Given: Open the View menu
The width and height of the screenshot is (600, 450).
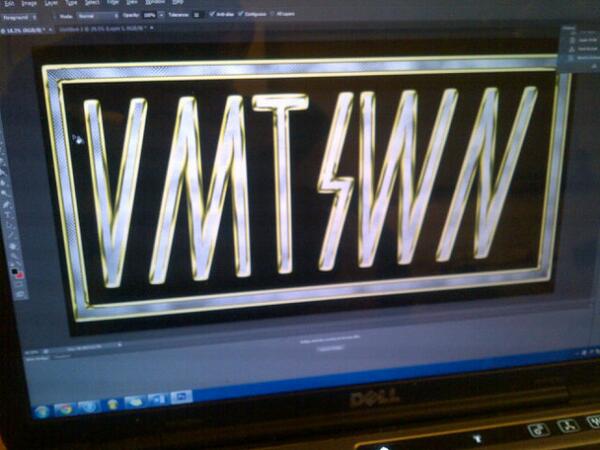Looking at the screenshot, I should (132, 2).
